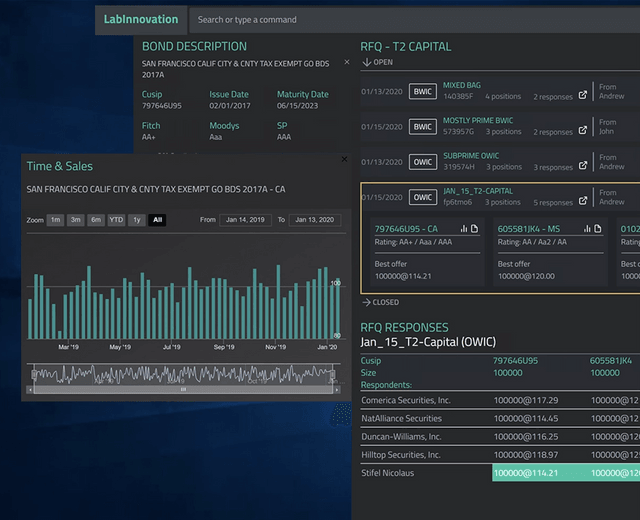Pop out JAN_15_T2-CAPITAL into a new window
The height and width of the screenshot is (520, 640).
click(583, 202)
